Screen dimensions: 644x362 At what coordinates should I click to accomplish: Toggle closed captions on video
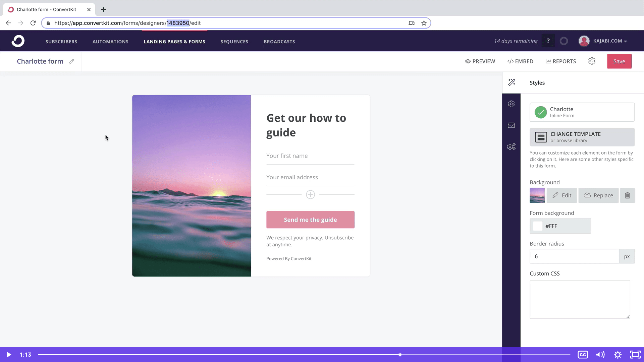[x=583, y=355]
